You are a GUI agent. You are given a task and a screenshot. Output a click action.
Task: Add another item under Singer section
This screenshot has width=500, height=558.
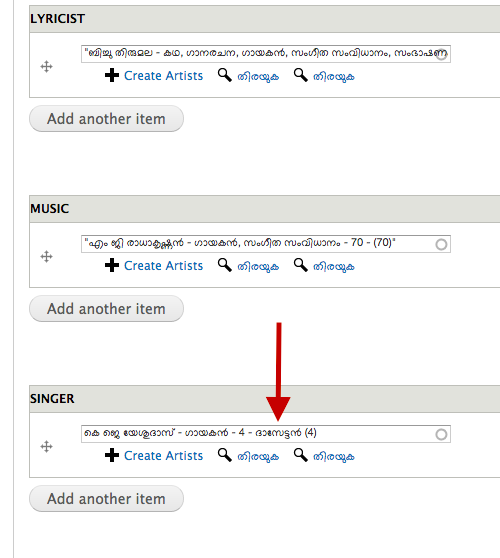[x=106, y=499]
